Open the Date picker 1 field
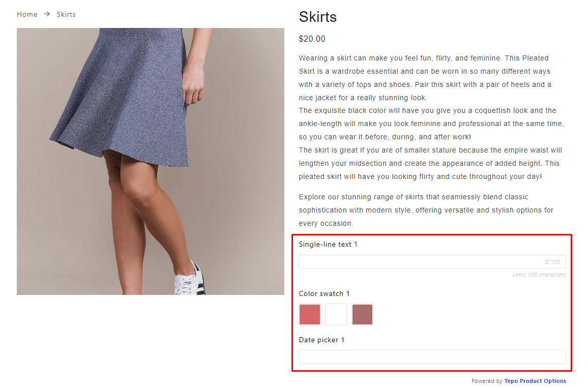Image resolution: width=588 pixels, height=388 pixels. pos(432,357)
